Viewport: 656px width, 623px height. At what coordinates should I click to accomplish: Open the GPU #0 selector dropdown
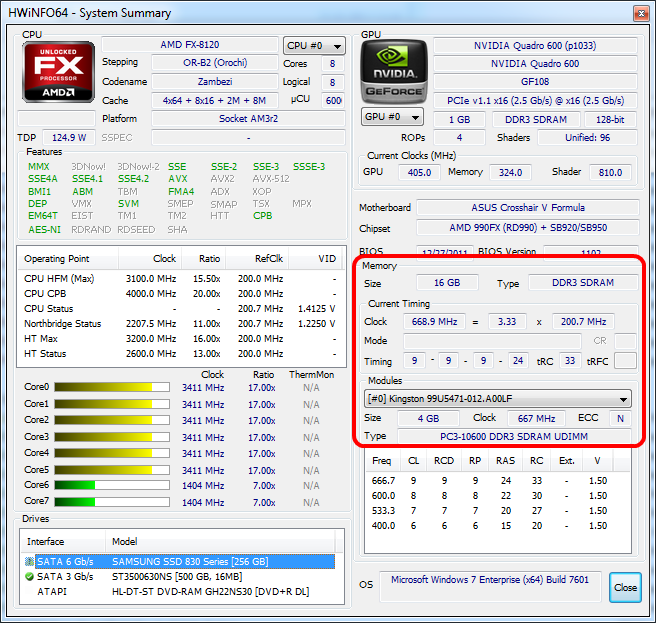pos(390,117)
